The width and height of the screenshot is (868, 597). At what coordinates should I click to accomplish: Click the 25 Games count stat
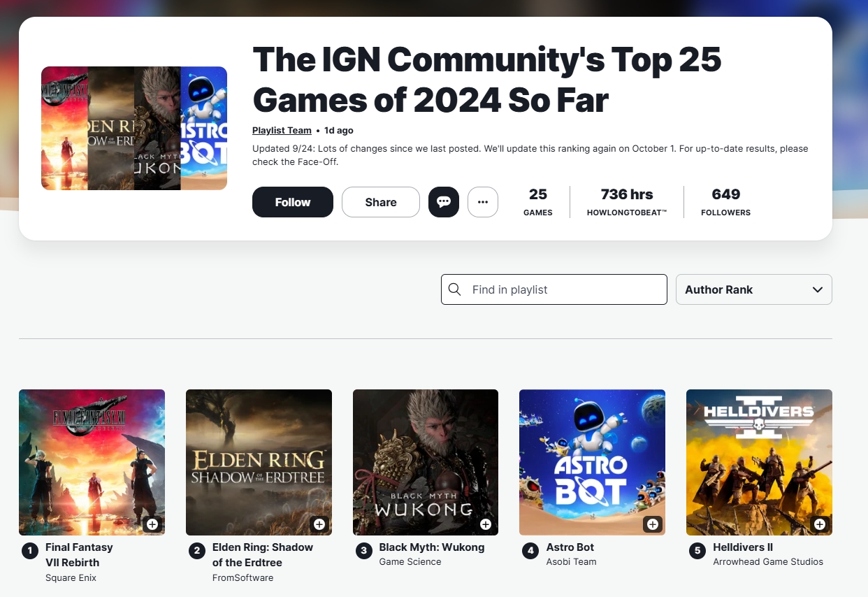point(538,202)
